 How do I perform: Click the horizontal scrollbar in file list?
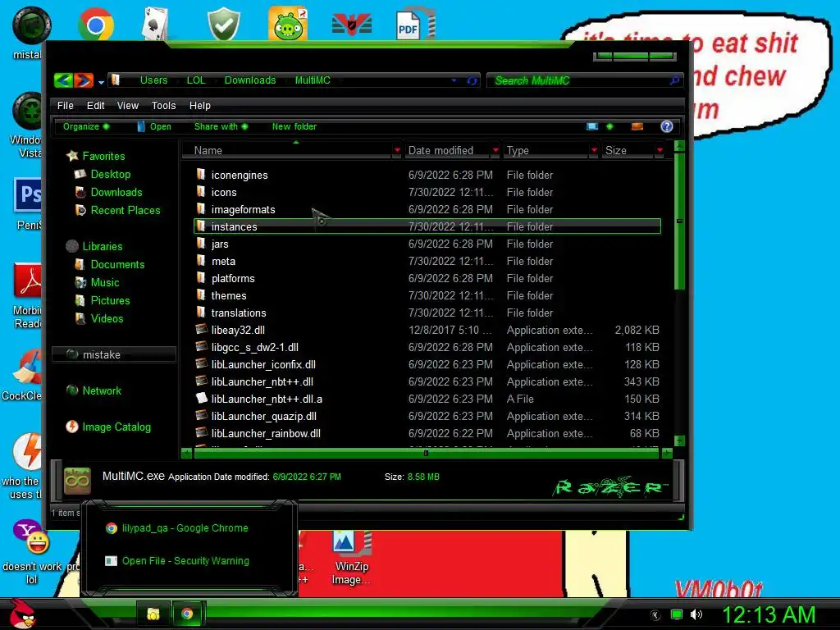pyautogui.click(x=426, y=453)
